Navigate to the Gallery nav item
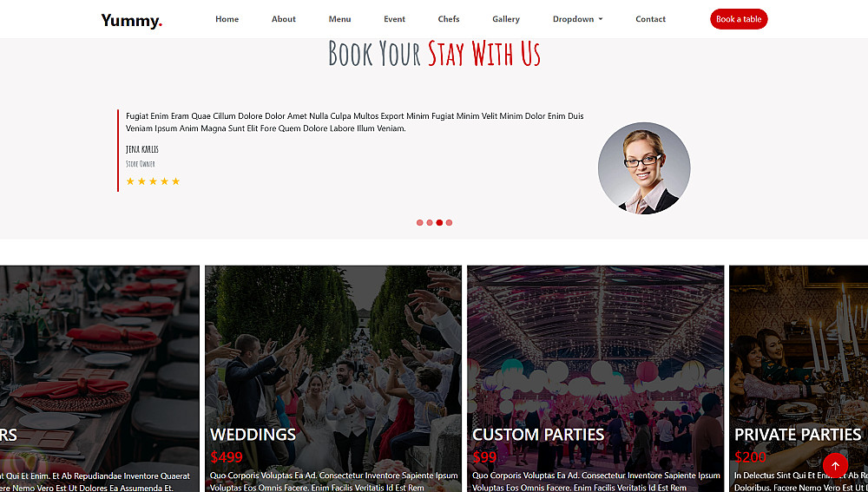 pos(506,19)
